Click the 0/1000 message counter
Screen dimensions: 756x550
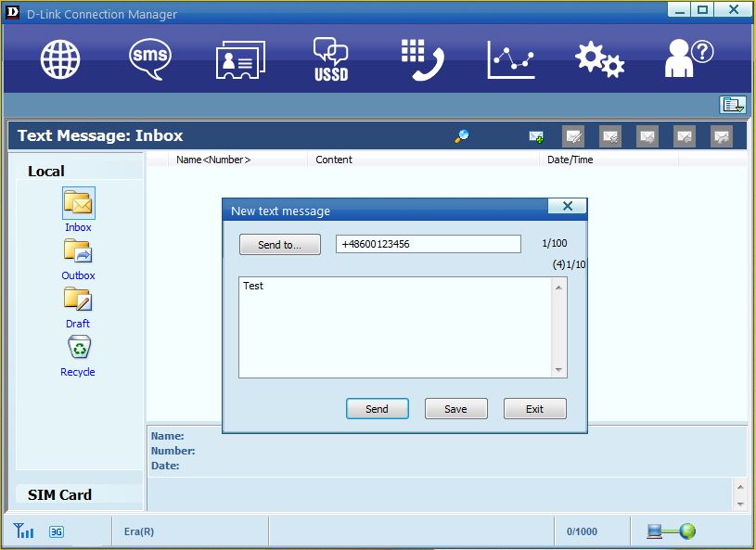click(582, 531)
